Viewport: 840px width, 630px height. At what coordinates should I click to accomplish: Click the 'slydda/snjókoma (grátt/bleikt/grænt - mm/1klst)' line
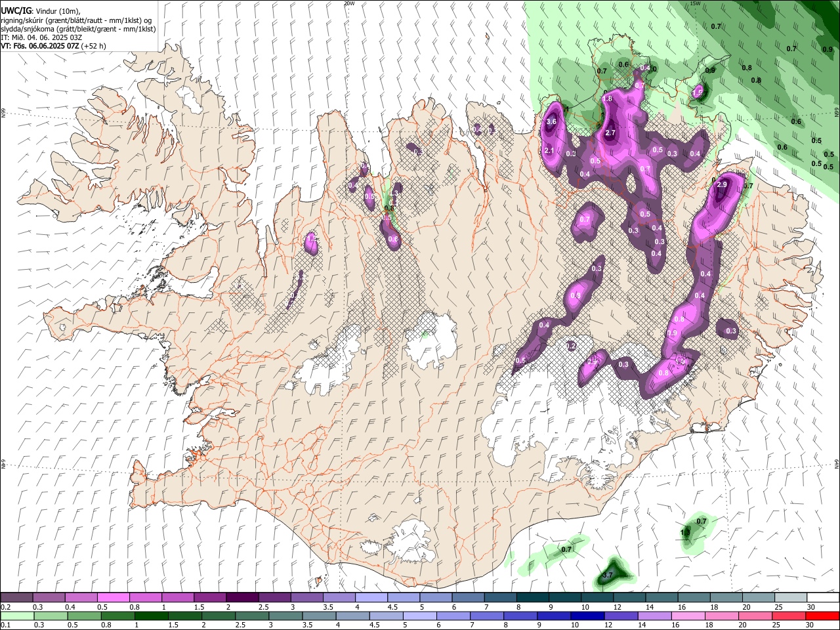pos(78,29)
